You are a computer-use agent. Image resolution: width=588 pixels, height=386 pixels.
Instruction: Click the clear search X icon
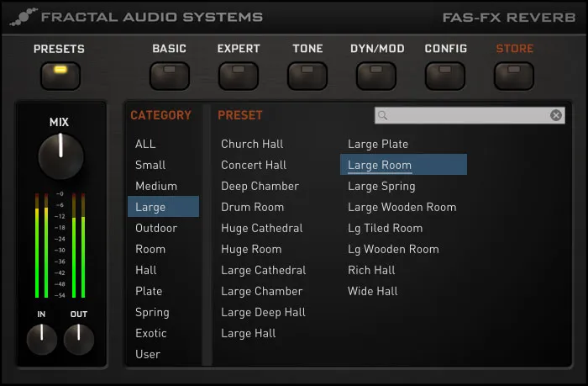pyautogui.click(x=556, y=115)
